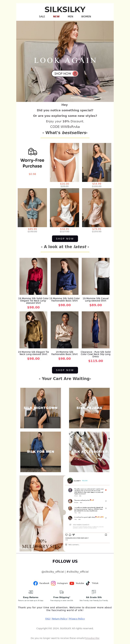Open the Silk Accessories category image
130x644 pixels.
pyautogui.click(x=89, y=452)
